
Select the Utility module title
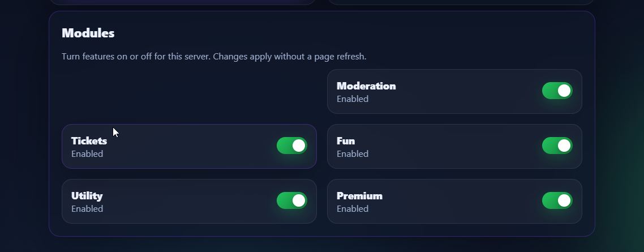point(87,196)
